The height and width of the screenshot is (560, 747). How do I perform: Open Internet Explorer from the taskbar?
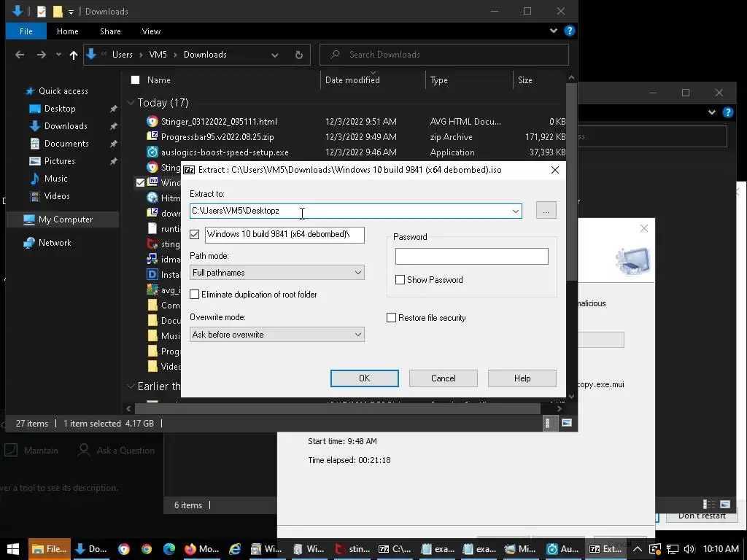click(235, 549)
